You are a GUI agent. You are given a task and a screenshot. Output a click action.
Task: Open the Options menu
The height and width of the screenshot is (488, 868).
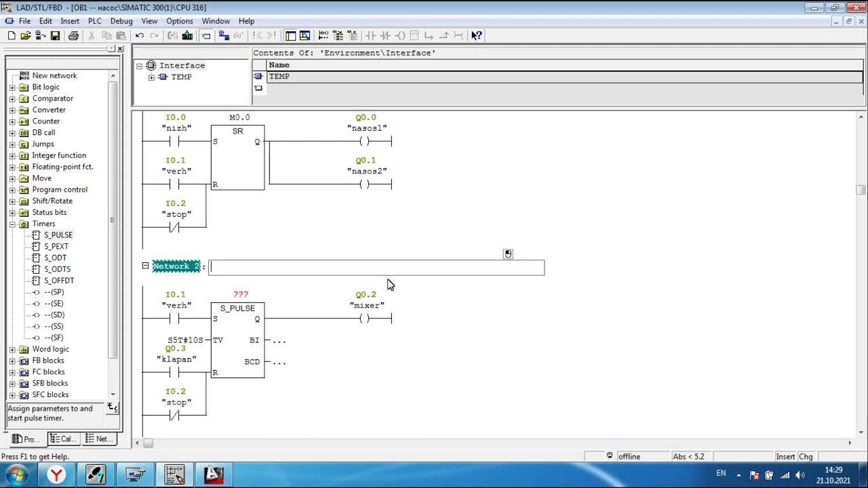[180, 21]
